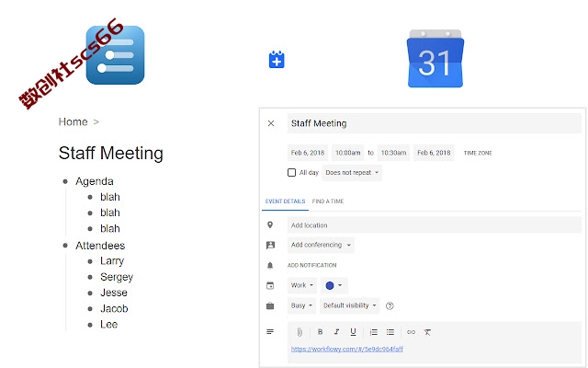Open the Busy availability dropdown
Viewport: 588px width, 368px height.
click(301, 305)
